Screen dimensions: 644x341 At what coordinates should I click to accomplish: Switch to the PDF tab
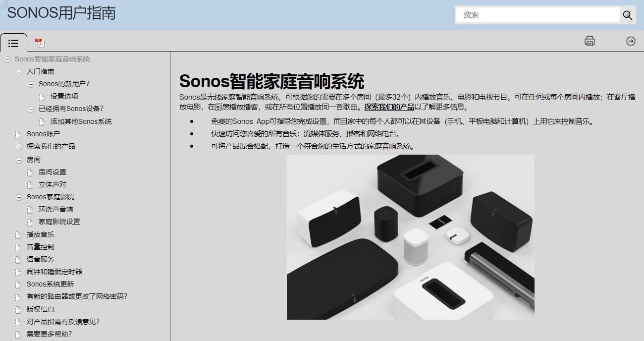point(40,42)
